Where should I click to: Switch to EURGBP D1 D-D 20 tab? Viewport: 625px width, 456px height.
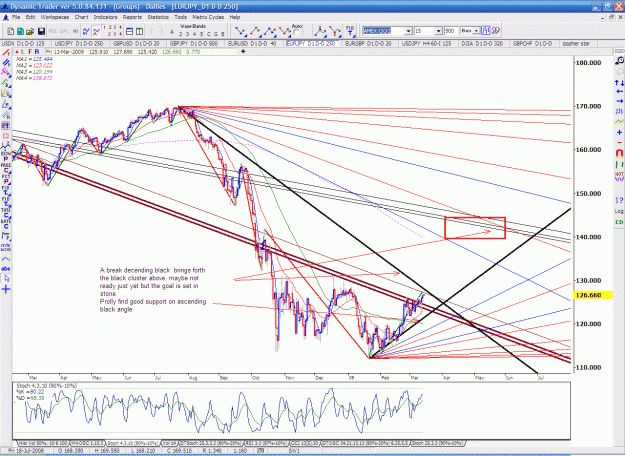coord(368,43)
